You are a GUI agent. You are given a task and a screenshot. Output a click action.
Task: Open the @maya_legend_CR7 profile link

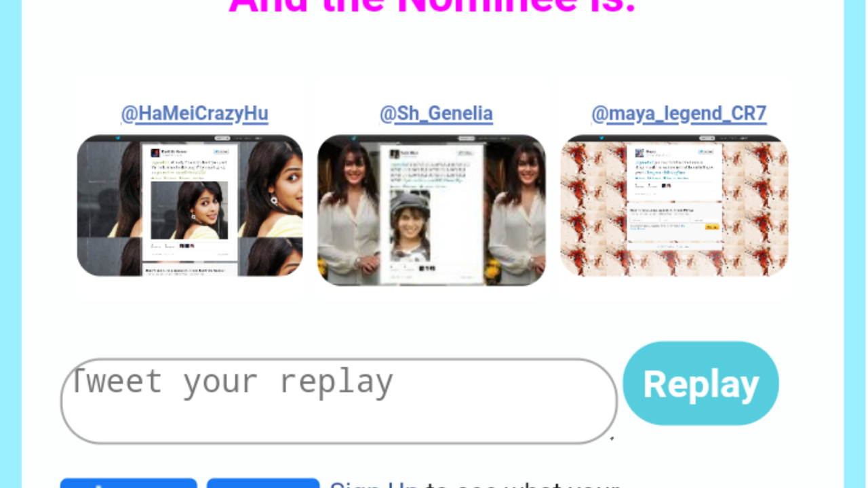click(x=679, y=114)
